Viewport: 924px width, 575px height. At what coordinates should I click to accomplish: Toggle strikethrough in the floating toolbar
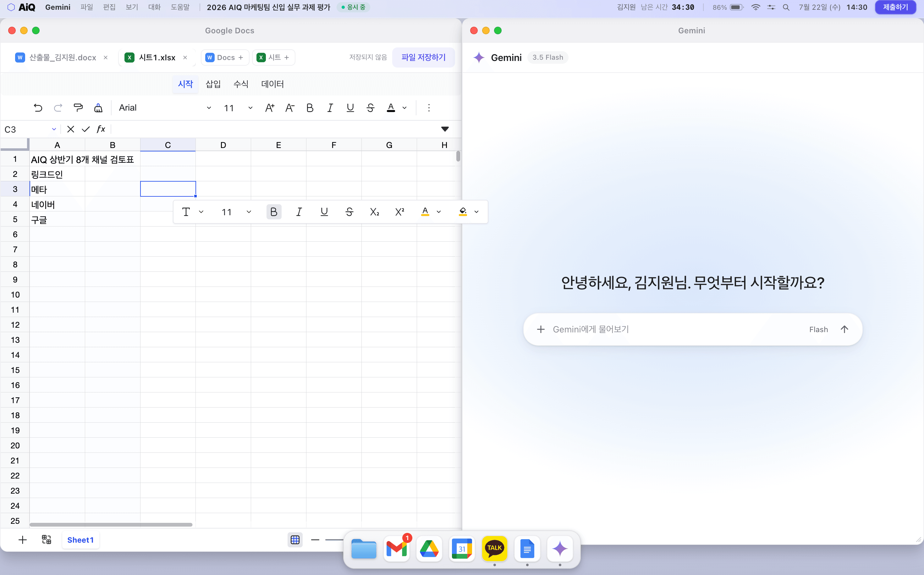349,212
